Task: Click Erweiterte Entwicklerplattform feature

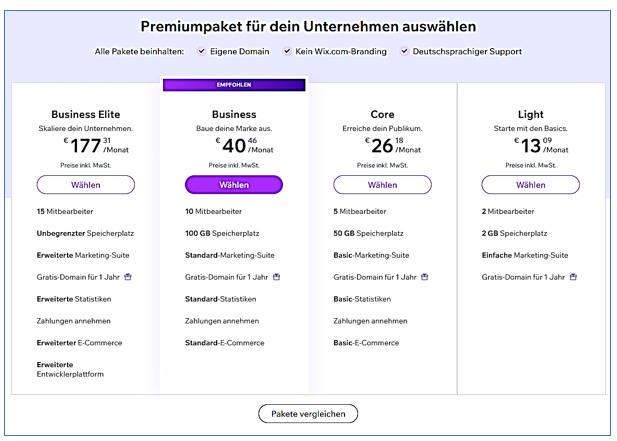Action: pos(70,369)
